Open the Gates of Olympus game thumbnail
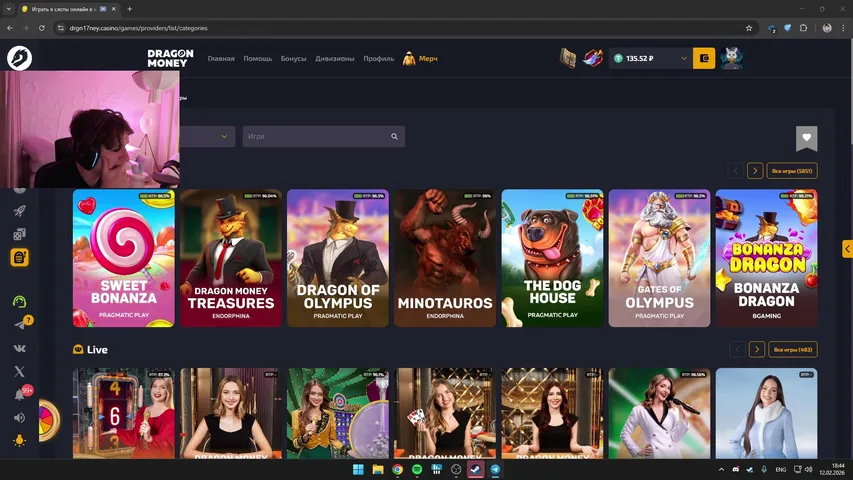This screenshot has width=853, height=480. [x=659, y=258]
